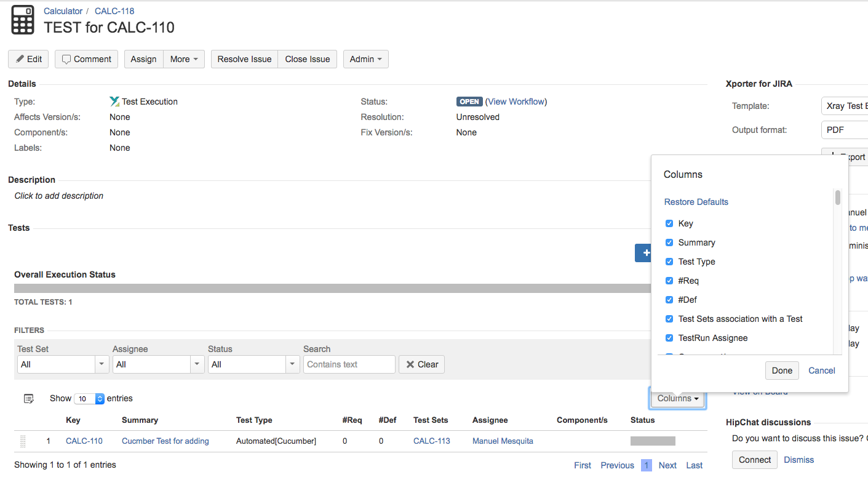Open Cucmber Test for adding summary link
The width and height of the screenshot is (868, 493).
pyautogui.click(x=165, y=441)
